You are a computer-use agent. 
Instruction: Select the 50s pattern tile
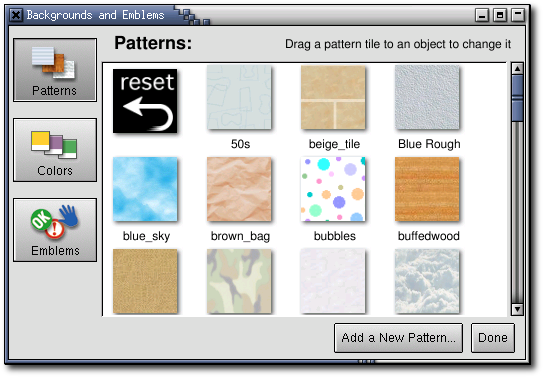click(x=239, y=97)
